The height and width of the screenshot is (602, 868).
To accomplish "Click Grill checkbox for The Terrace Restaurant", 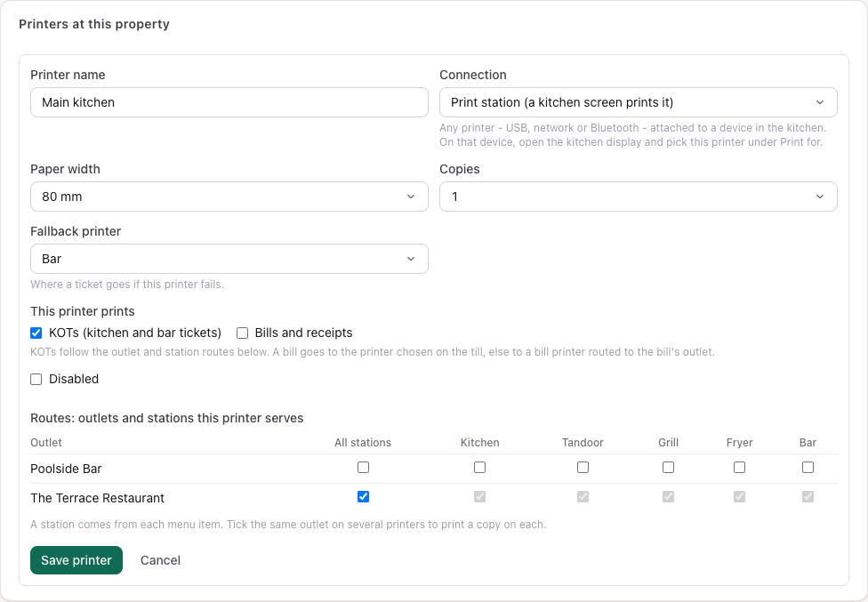I will point(668,497).
